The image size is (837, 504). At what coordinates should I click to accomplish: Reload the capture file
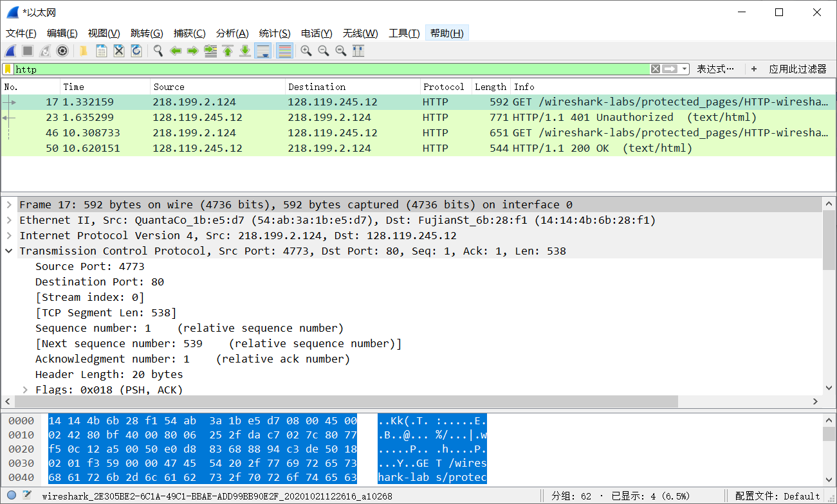point(136,51)
